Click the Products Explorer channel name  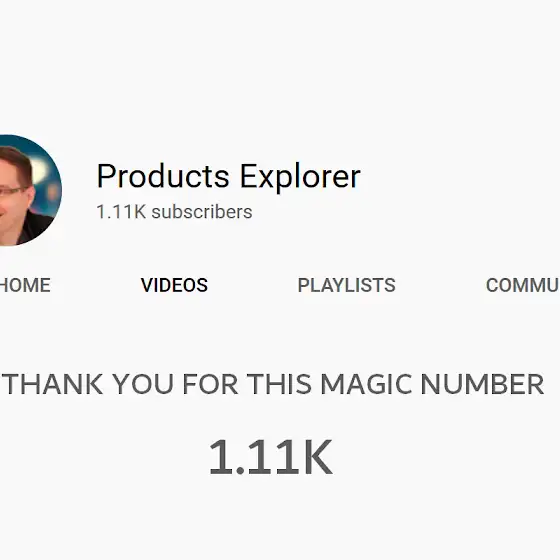[229, 177]
